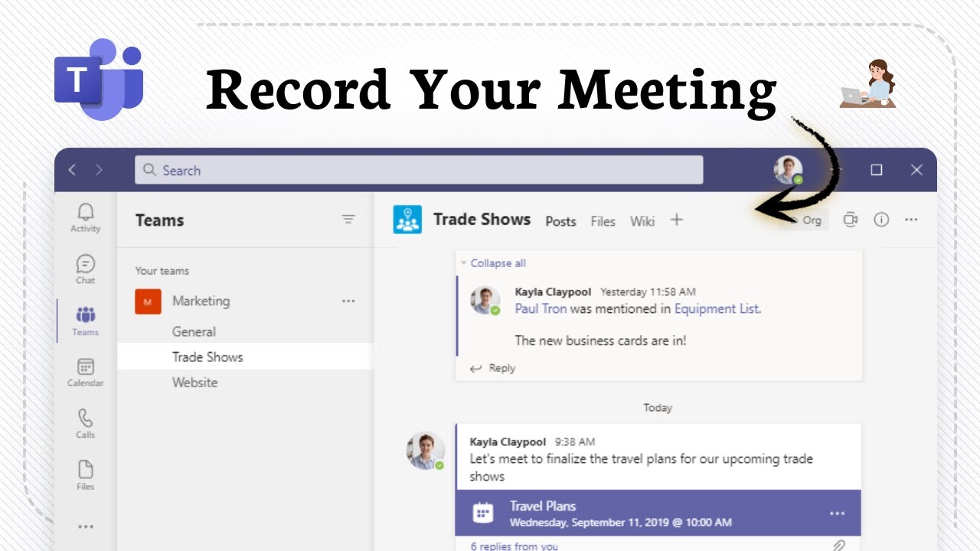The height and width of the screenshot is (551, 980).
Task: Show channel info panel
Action: click(881, 220)
